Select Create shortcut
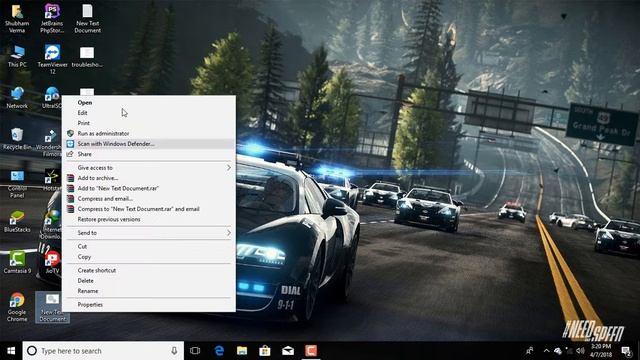 (149, 271)
